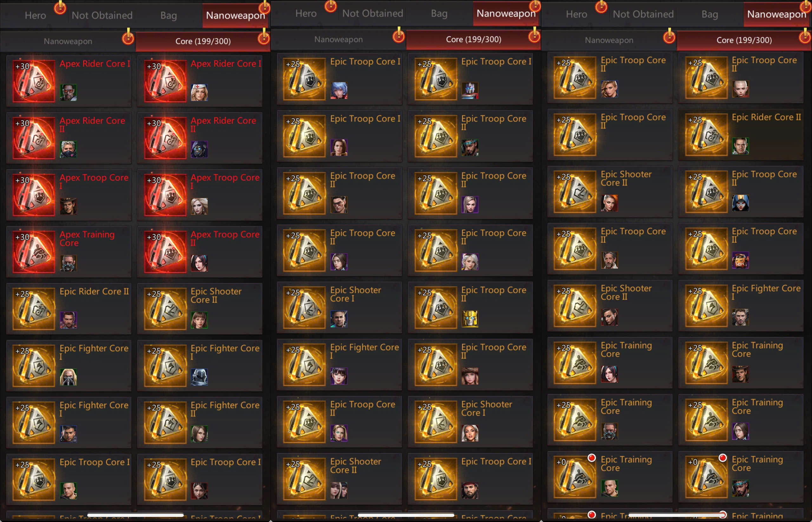
Task: Select the orange-haired woman under Epic Shooter Core II
Action: (609, 203)
